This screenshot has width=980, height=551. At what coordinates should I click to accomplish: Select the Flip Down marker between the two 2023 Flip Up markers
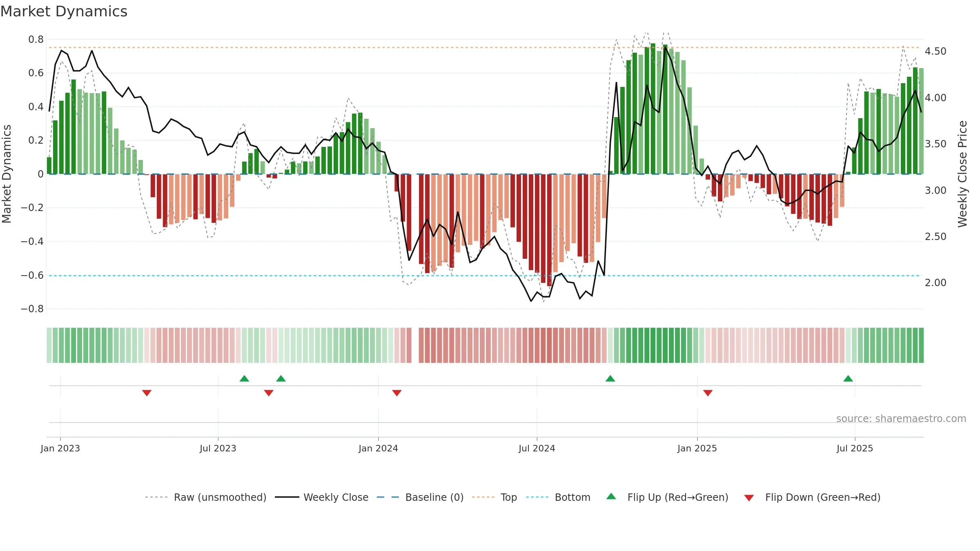[x=269, y=393]
